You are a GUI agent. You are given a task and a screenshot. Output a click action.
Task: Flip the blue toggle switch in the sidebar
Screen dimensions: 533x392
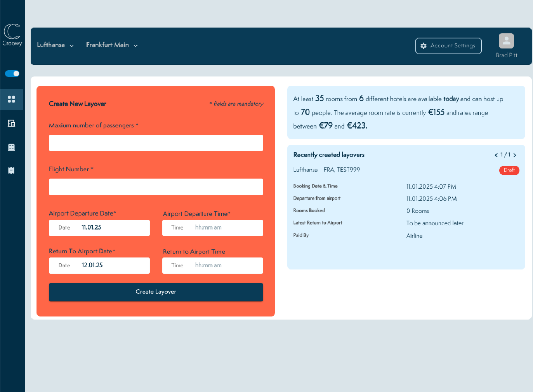coord(12,74)
